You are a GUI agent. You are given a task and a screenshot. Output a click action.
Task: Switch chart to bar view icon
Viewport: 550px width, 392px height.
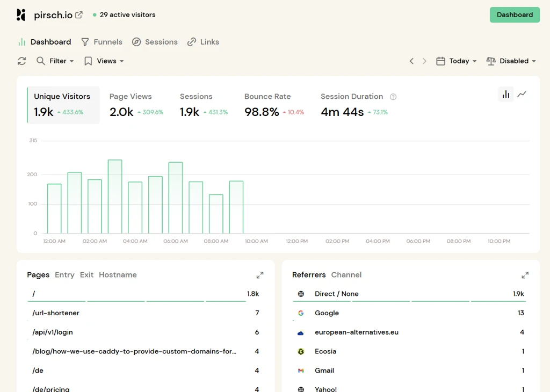[x=506, y=95]
